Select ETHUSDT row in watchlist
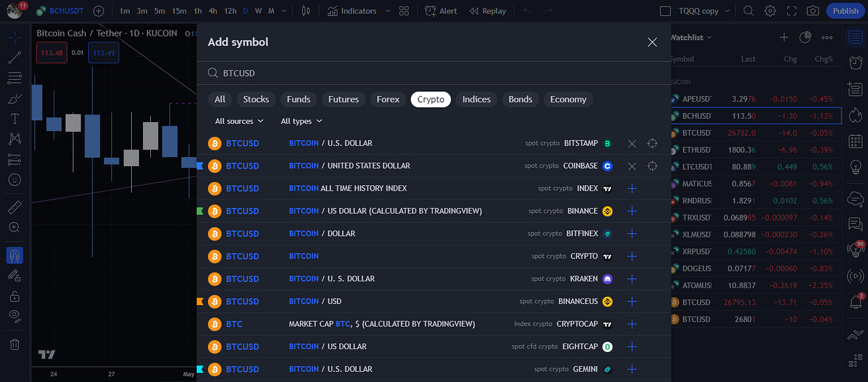Image resolution: width=868 pixels, height=382 pixels. (x=756, y=150)
